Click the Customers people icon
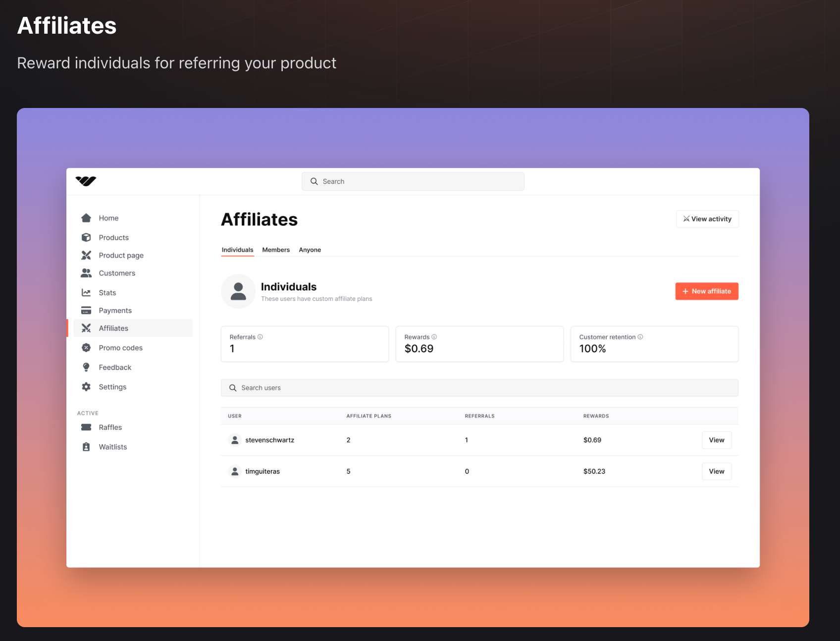 point(86,273)
